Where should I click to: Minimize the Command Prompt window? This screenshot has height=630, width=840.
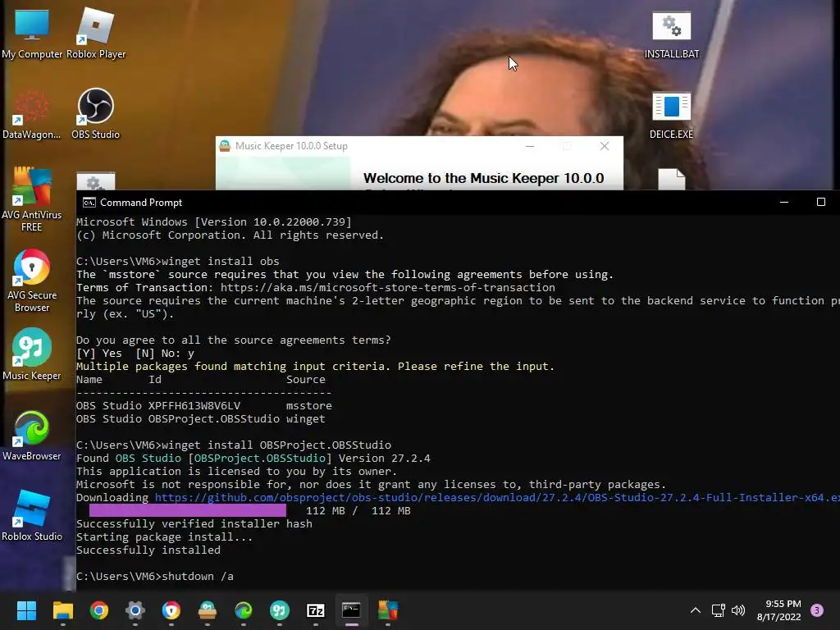click(784, 203)
